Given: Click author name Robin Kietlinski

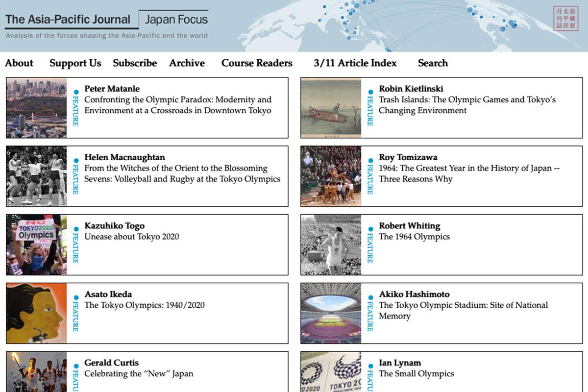Looking at the screenshot, I should point(411,89).
